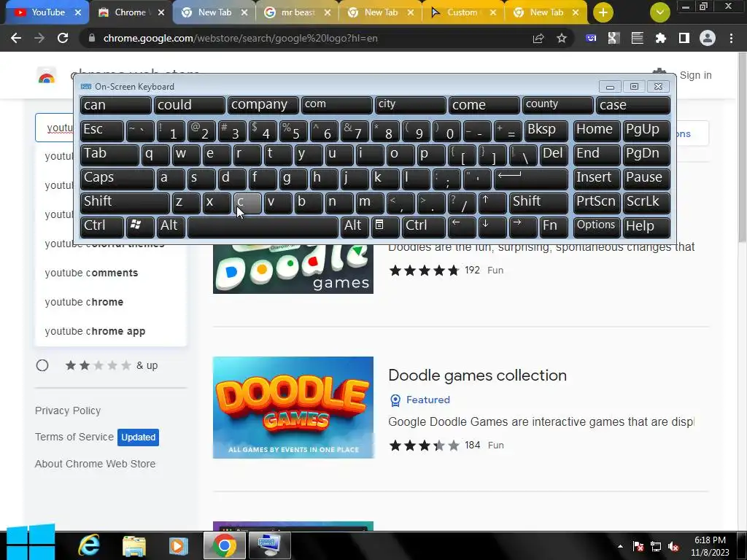The image size is (747, 560).
Task: Open on-screen keyboard Options
Action: click(x=597, y=227)
